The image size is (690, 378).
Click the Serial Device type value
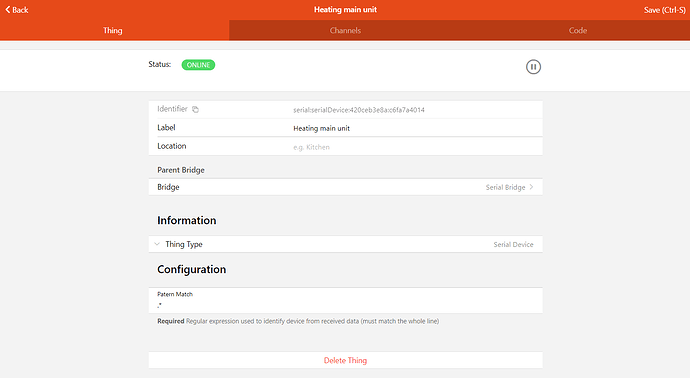pos(513,245)
